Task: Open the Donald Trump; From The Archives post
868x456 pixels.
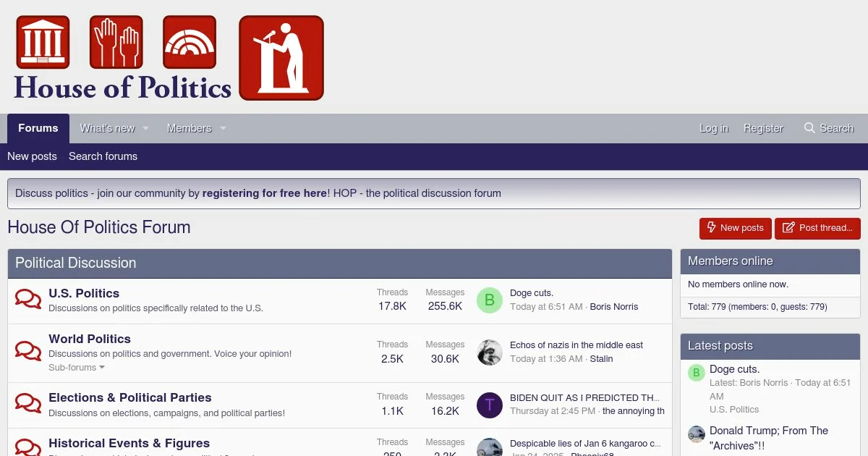Action: [x=769, y=438]
